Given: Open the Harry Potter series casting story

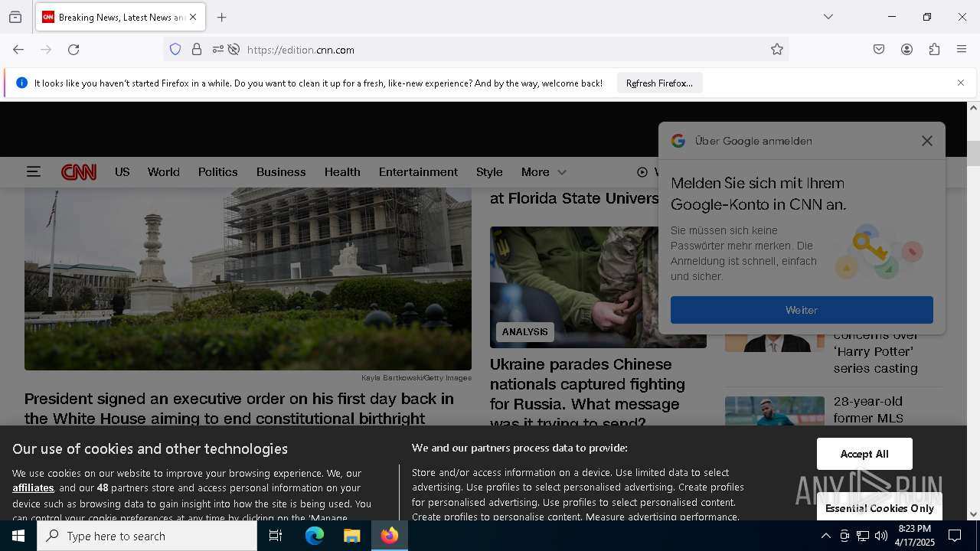Looking at the screenshot, I should coord(875,351).
